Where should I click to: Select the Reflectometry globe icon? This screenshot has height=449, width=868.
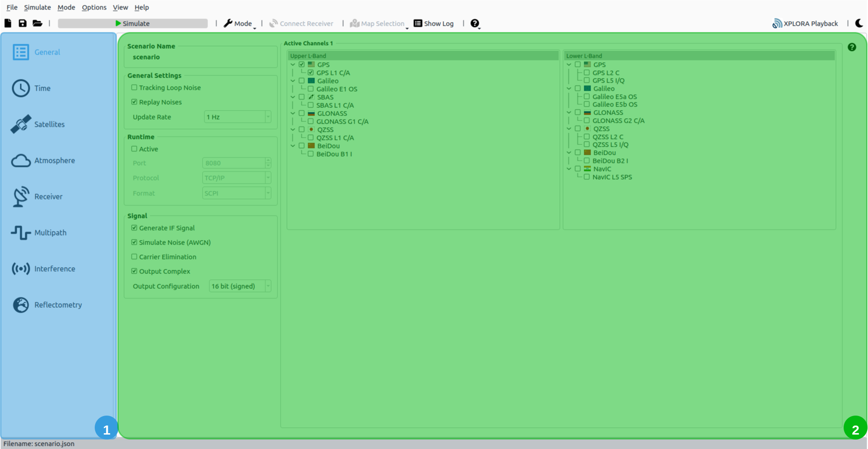(21, 305)
